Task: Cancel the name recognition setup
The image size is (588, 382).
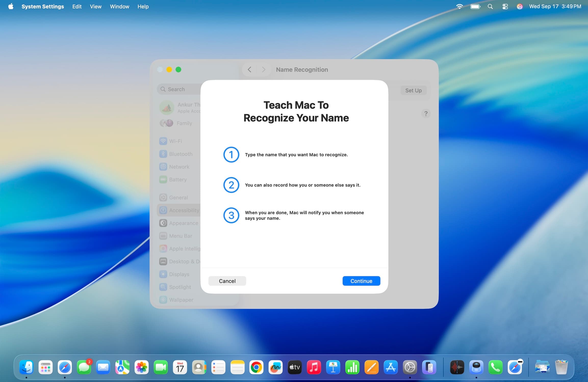Action: click(227, 281)
